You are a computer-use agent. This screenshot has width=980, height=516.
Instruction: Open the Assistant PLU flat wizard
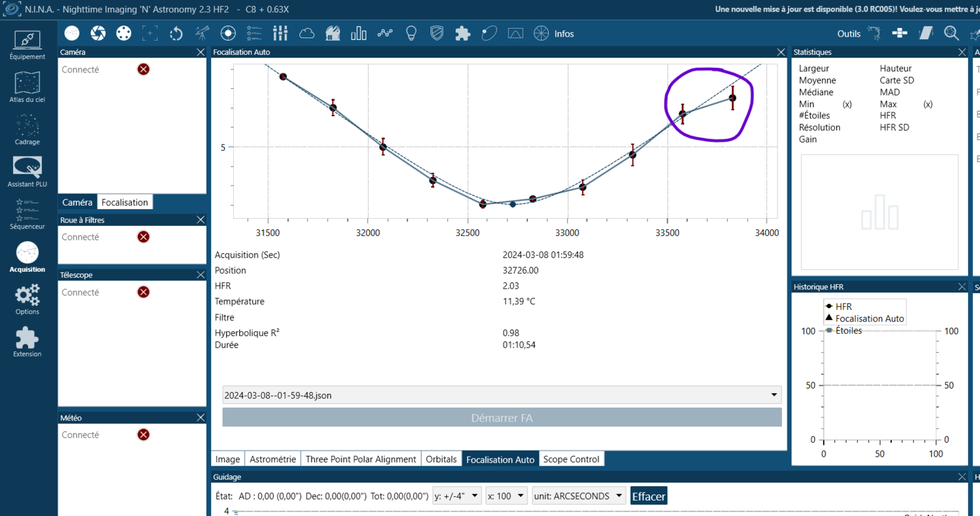[27, 172]
